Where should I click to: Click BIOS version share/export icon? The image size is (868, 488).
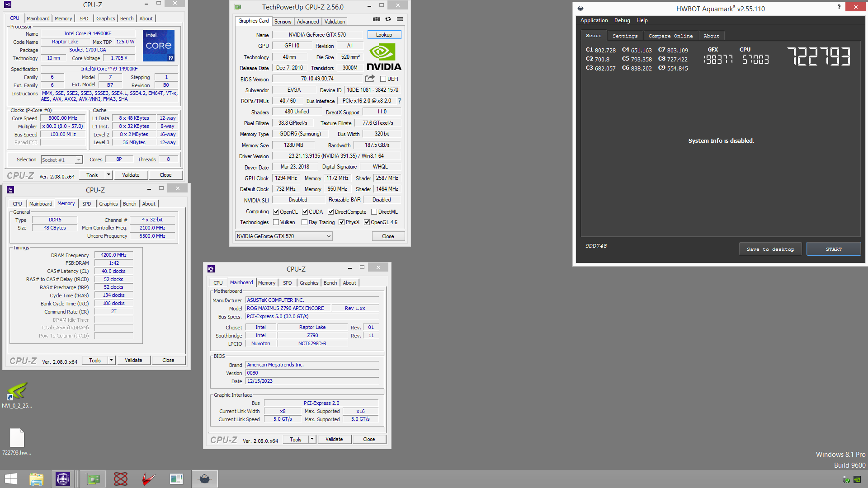point(370,79)
